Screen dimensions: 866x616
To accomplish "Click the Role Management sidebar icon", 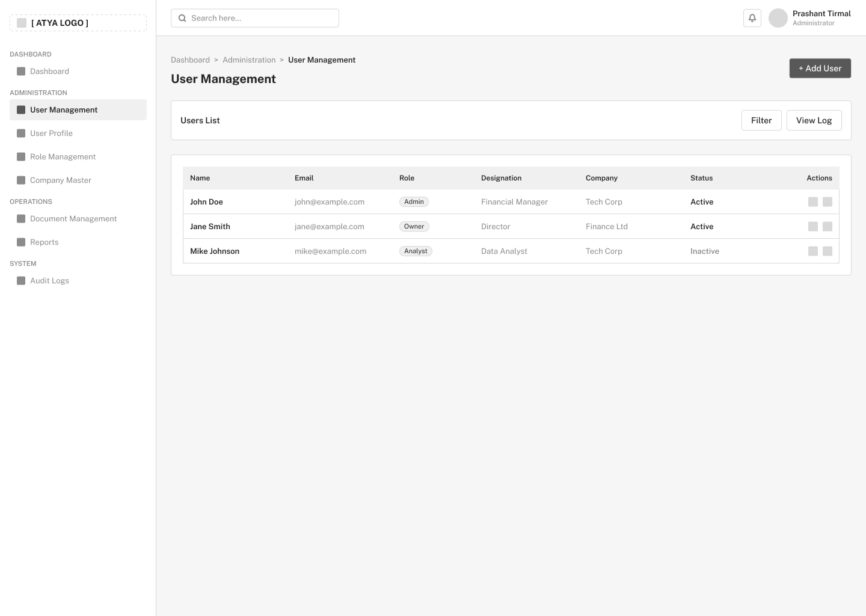I will (x=21, y=157).
